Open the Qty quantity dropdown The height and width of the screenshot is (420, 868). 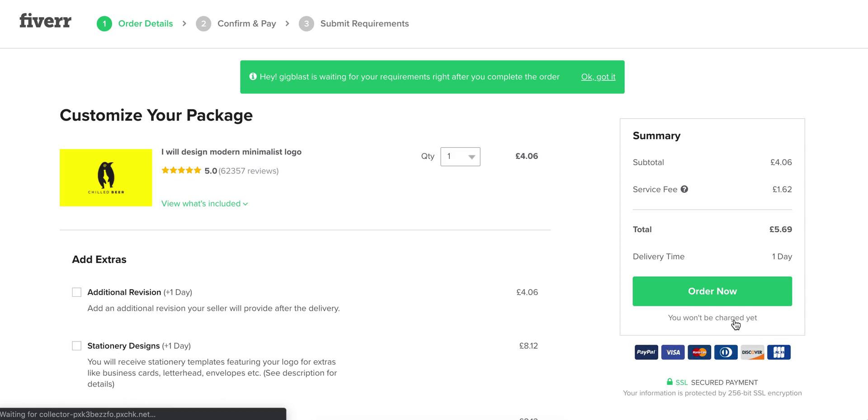[x=460, y=157]
